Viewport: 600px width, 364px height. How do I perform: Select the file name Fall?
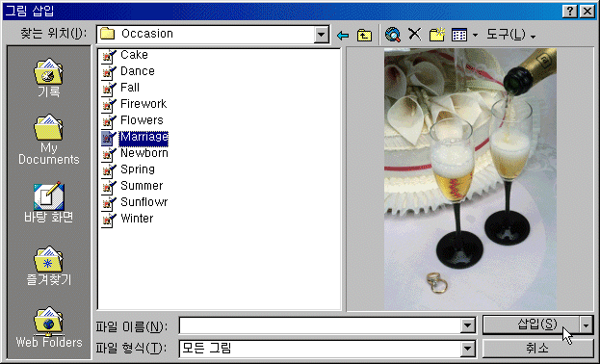(x=130, y=88)
